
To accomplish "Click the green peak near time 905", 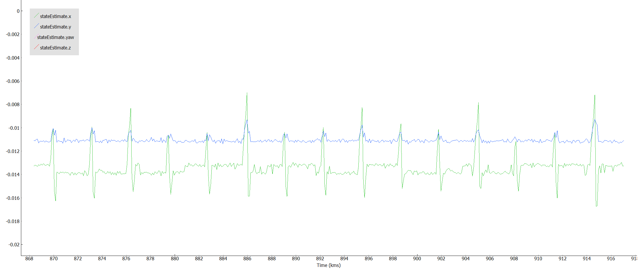I will (478, 103).
